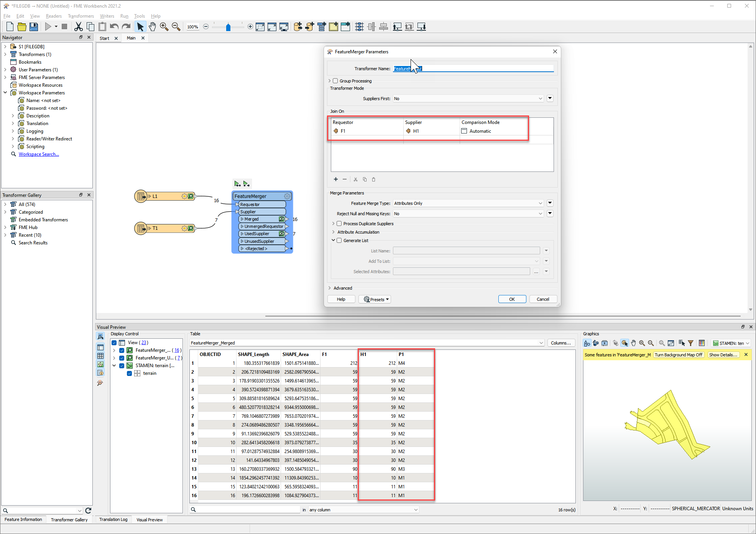756x534 pixels.
Task: Select the Graphics pan hand tool
Action: 633,343
